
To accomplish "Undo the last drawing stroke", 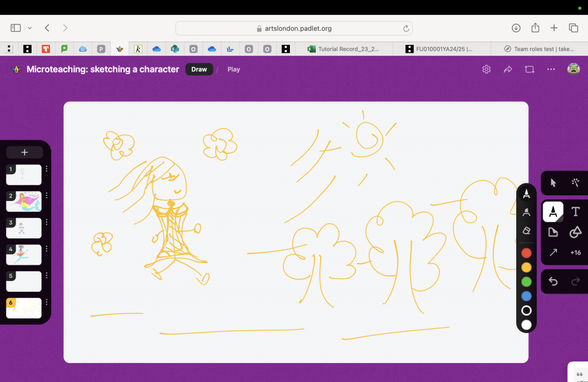I will coord(553,281).
